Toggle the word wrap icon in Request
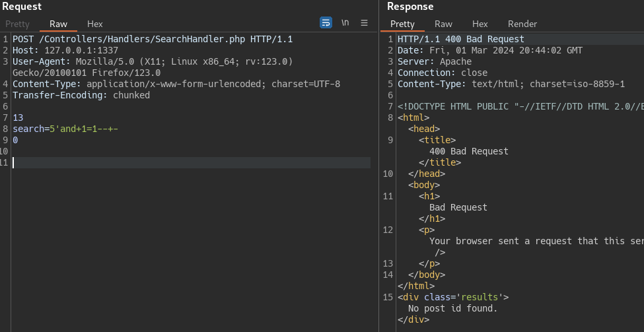This screenshot has width=644, height=332. point(326,23)
